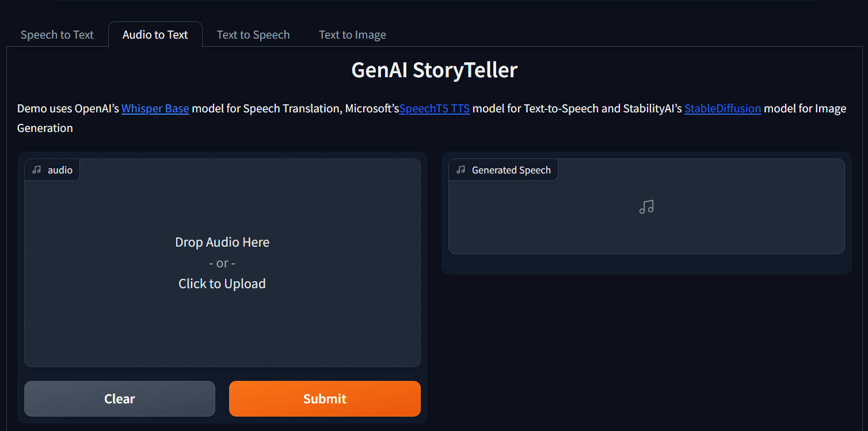Click the music note icon beside Generated Speech

coord(459,169)
